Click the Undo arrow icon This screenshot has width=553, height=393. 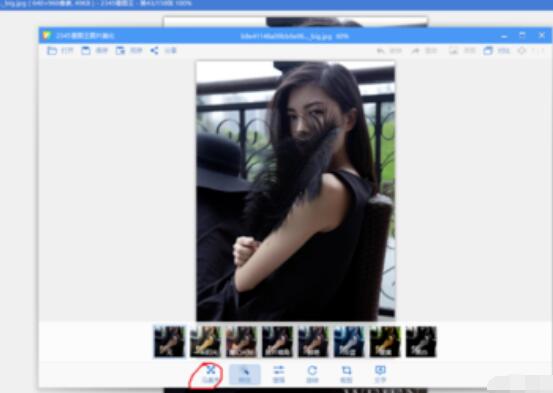[381, 51]
